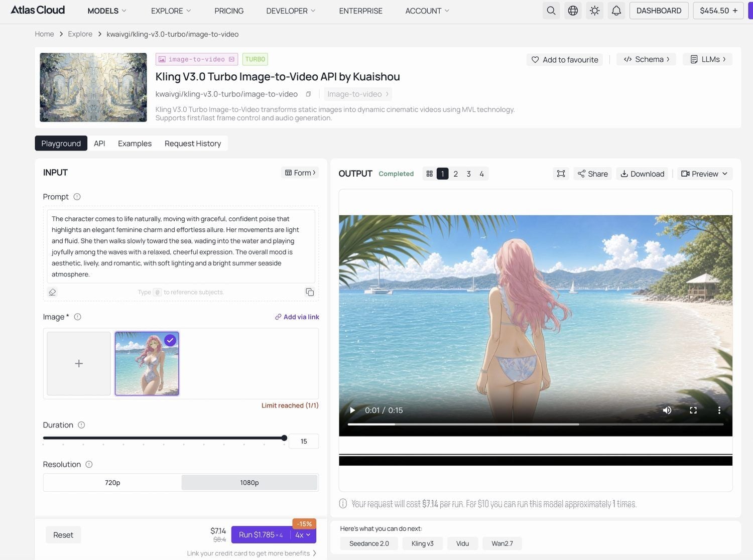Switch to the Playground tab
This screenshot has height=560, width=753.
click(x=61, y=144)
